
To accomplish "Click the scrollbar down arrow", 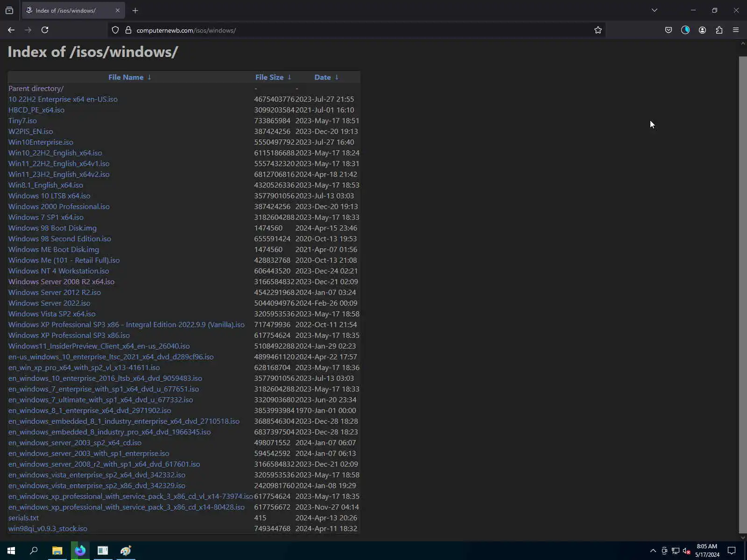I will click(743, 538).
